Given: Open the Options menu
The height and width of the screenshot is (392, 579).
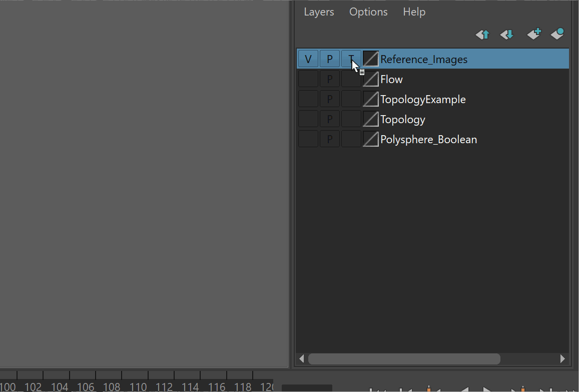Looking at the screenshot, I should [x=368, y=12].
